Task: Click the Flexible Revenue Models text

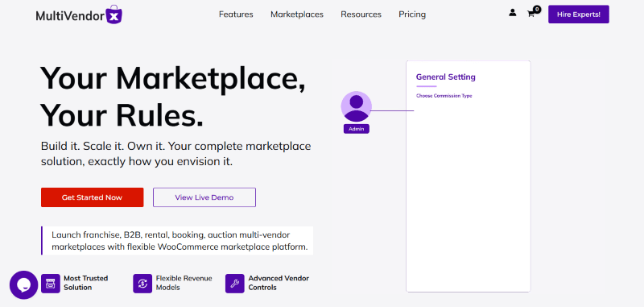Action: (x=184, y=283)
